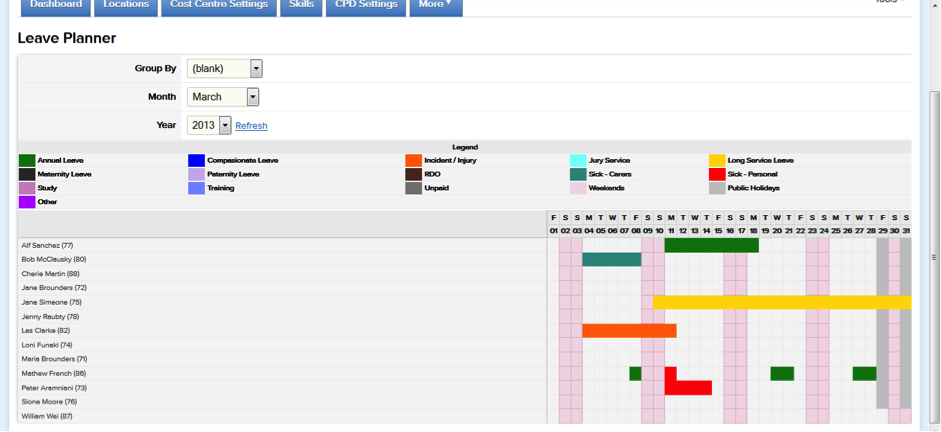941x432 pixels.
Task: Click the Long Service Leave yellow swatch
Action: pyautogui.click(x=717, y=161)
